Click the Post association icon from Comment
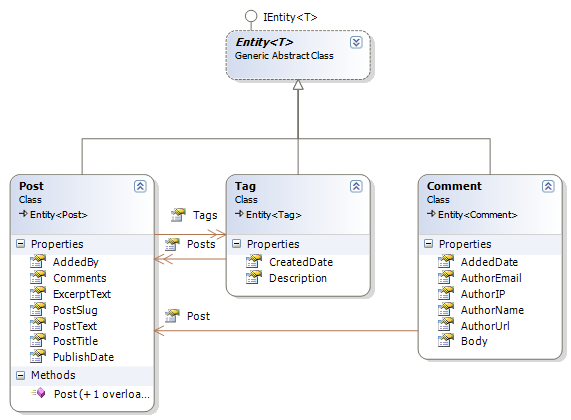The image size is (571, 420). (x=172, y=316)
